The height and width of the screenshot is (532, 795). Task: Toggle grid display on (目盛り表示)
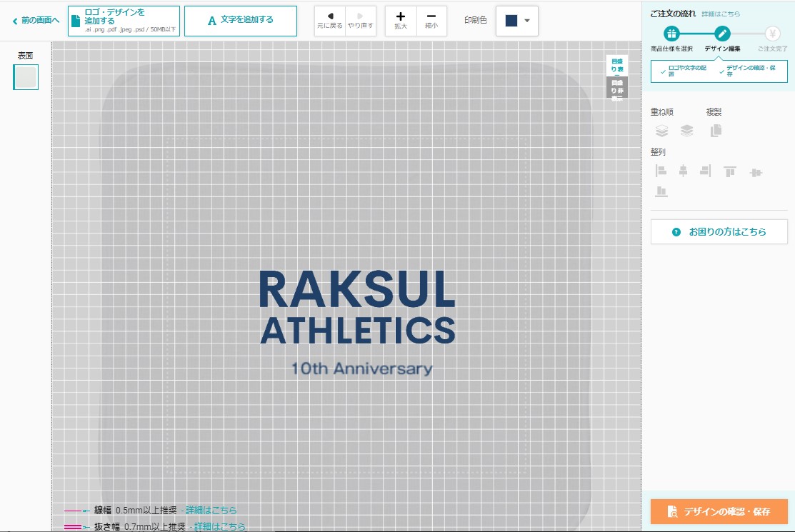[617, 66]
